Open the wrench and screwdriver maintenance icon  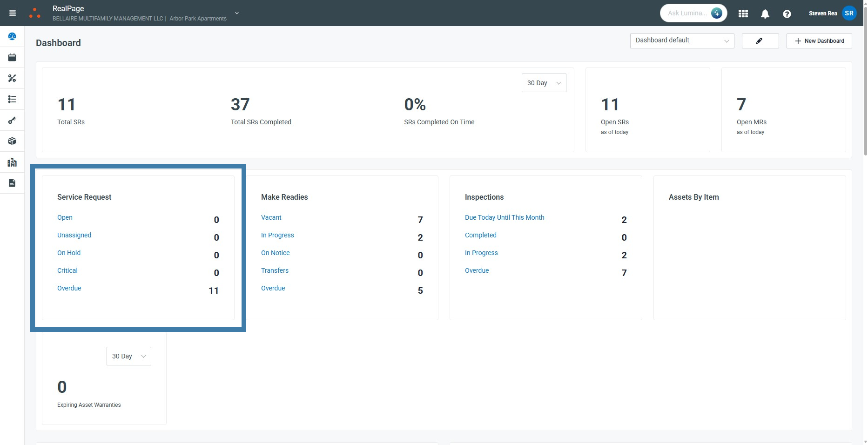[x=12, y=78]
